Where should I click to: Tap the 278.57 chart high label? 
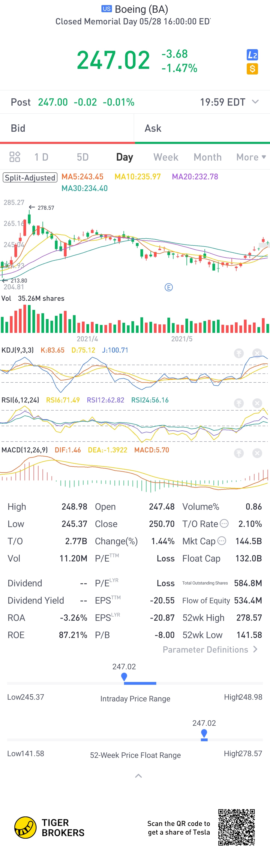pyautogui.click(x=46, y=208)
